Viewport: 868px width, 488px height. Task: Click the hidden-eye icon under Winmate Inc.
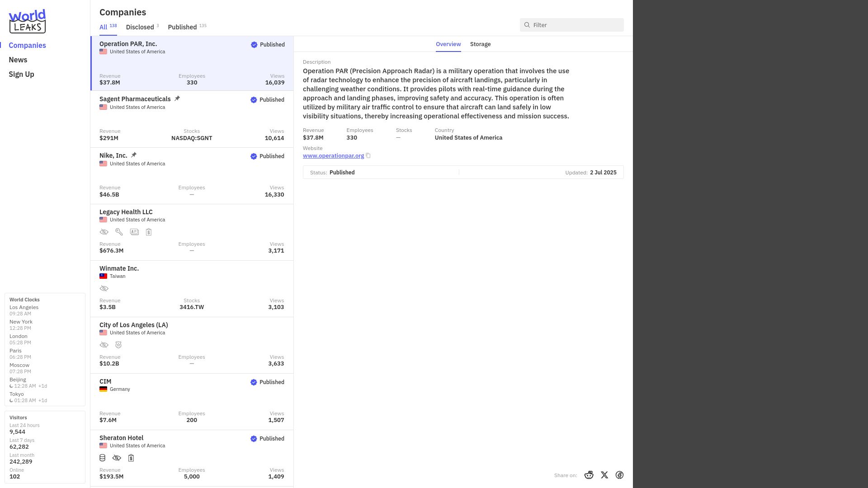(x=104, y=288)
